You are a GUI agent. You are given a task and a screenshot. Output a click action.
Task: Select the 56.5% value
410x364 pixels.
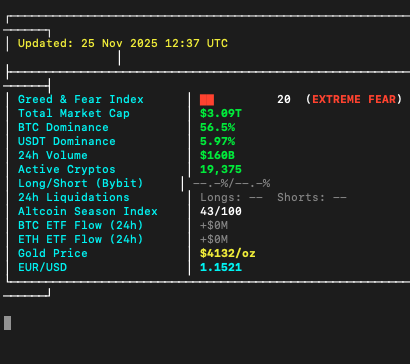pyautogui.click(x=217, y=127)
